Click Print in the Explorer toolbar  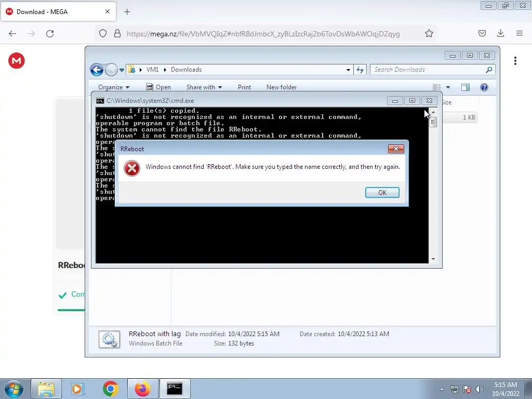(x=244, y=87)
